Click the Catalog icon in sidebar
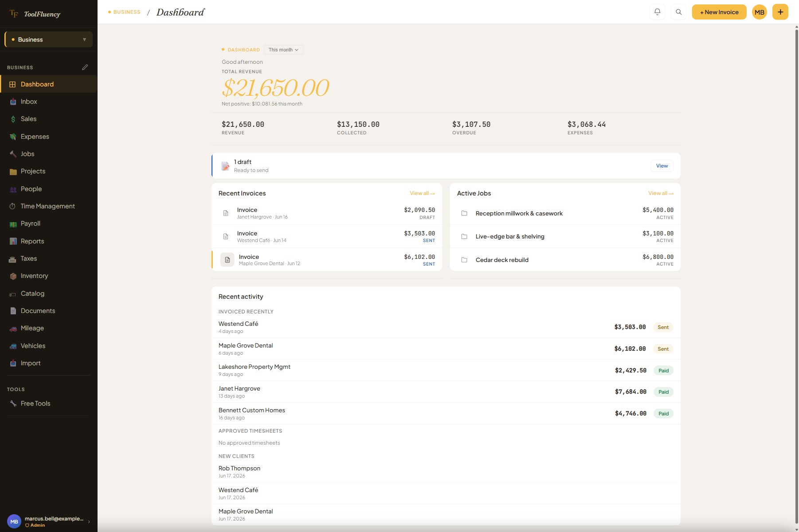The image size is (799, 532). tap(13, 293)
